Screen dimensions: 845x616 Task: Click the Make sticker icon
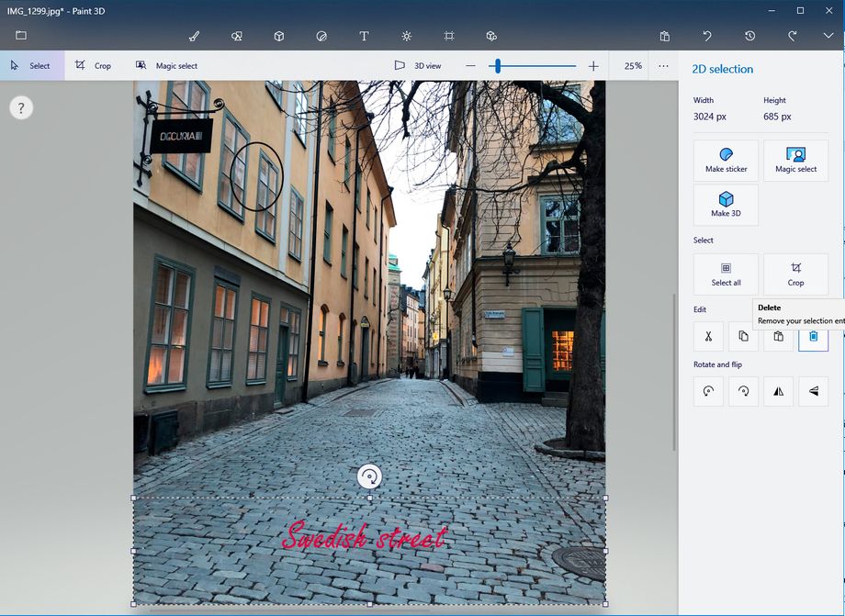[725, 160]
